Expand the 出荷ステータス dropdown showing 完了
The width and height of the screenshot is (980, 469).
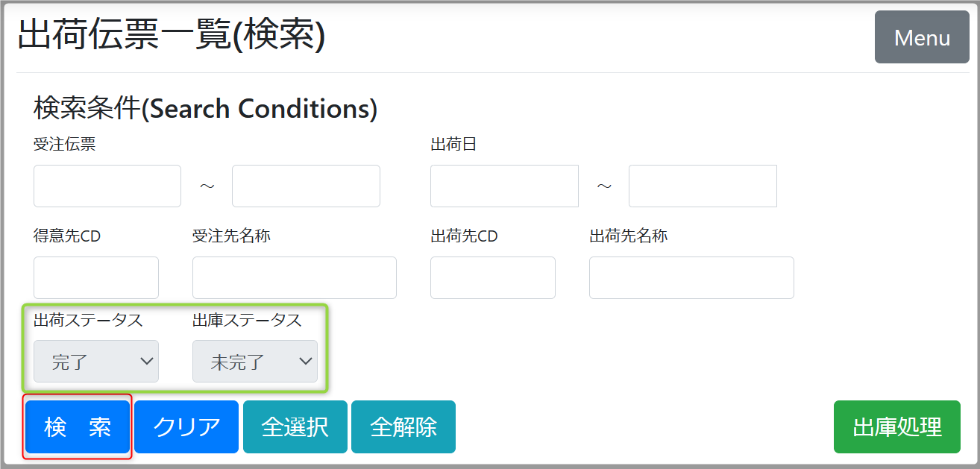[x=96, y=362]
